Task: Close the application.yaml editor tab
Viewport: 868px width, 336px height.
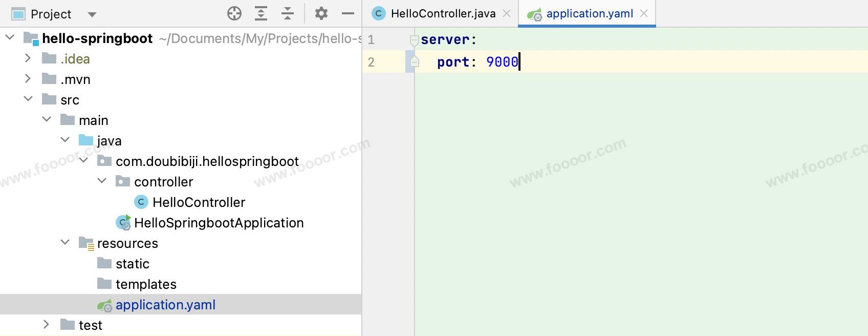Action: (644, 14)
